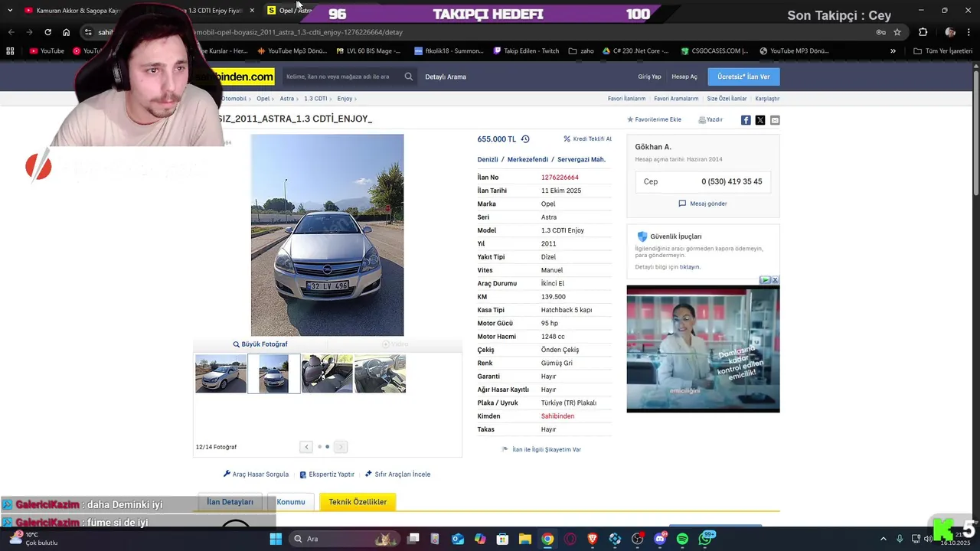This screenshot has height=551, width=980.
Task: Show next photo with right arrow
Action: (x=341, y=447)
